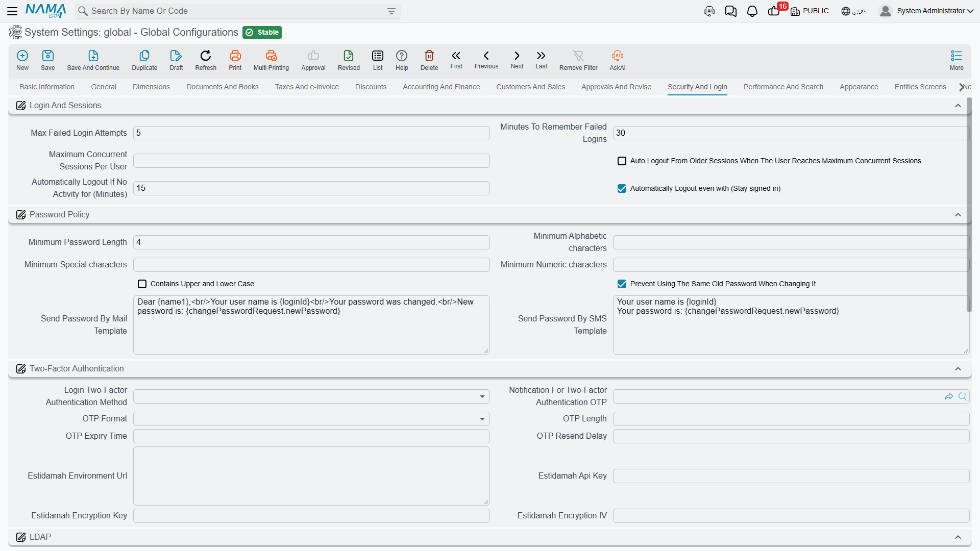Click the Delete trash icon
The height and width of the screenshot is (551, 980).
point(429,56)
